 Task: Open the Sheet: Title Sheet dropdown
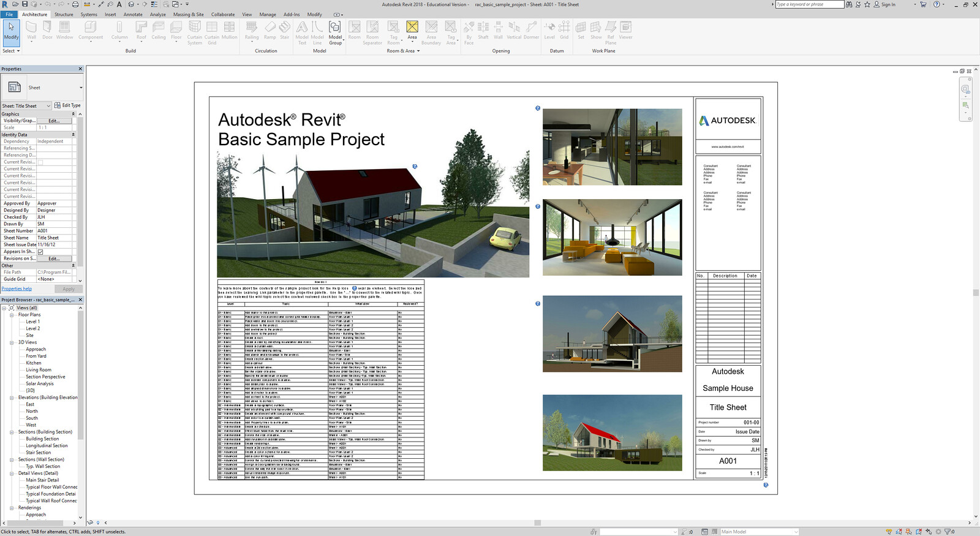[x=48, y=106]
